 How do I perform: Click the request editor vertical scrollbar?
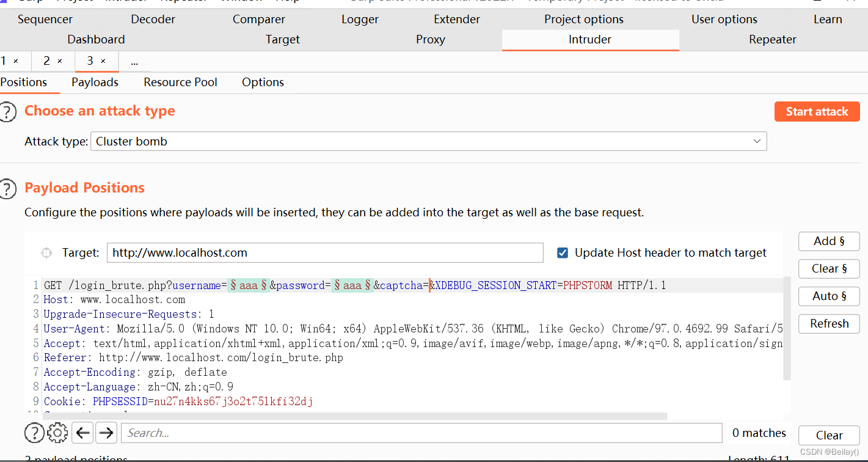click(787, 328)
